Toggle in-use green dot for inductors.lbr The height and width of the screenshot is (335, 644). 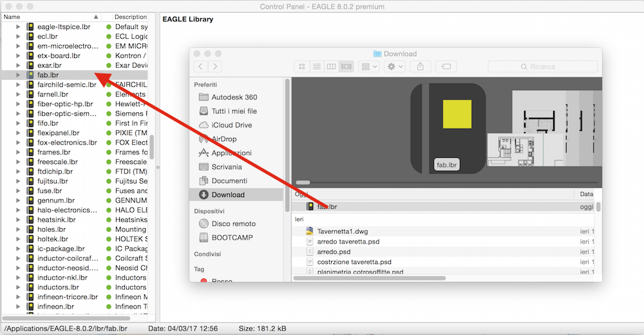coord(109,287)
